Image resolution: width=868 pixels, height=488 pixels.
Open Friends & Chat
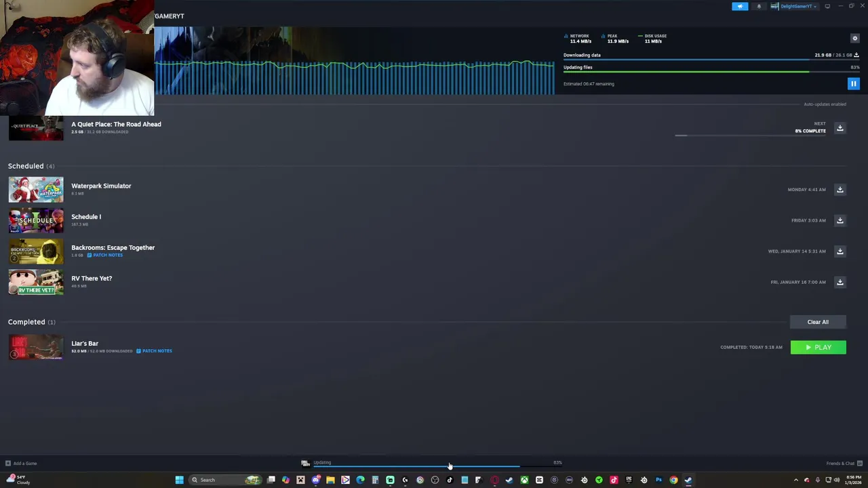tap(844, 464)
